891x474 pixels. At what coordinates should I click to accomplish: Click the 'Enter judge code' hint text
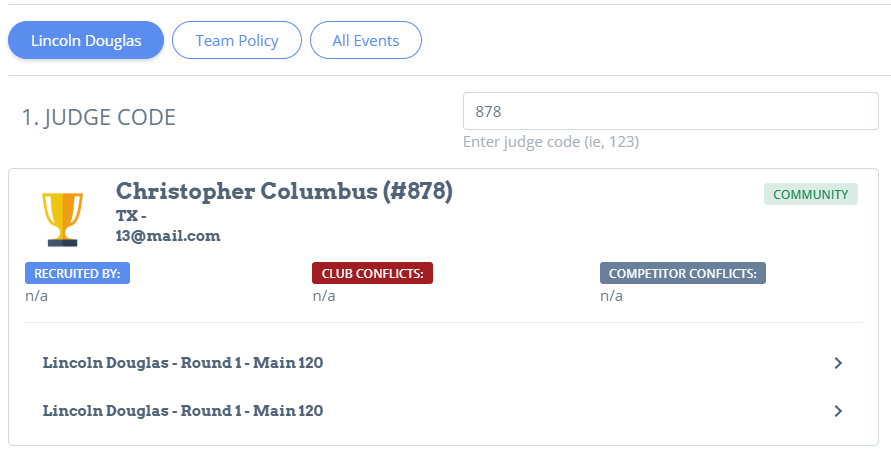point(551,142)
